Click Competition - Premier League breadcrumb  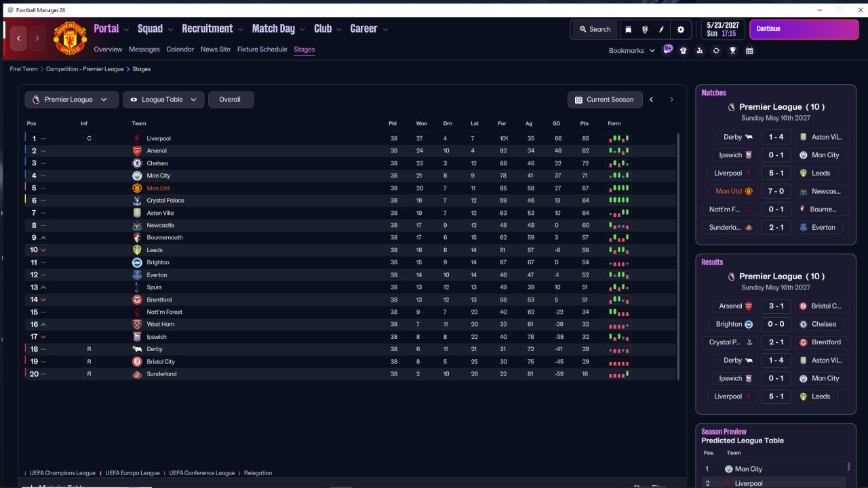[x=85, y=69]
